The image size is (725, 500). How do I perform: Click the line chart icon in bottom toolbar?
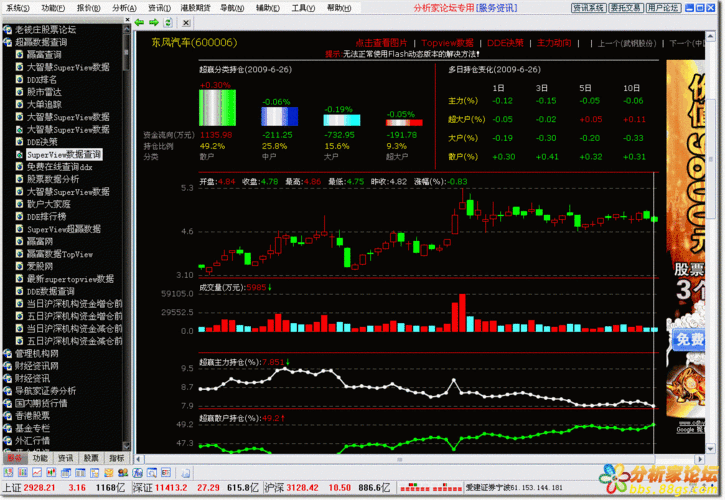pos(37,473)
